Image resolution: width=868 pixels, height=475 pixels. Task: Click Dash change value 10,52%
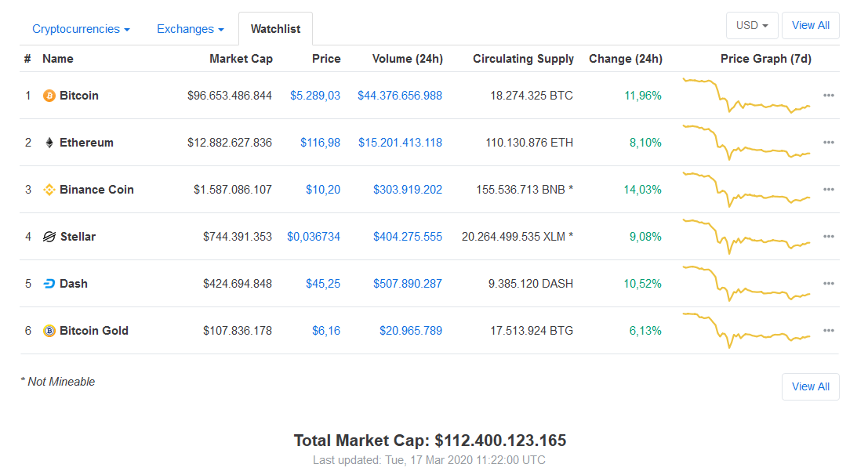(642, 284)
